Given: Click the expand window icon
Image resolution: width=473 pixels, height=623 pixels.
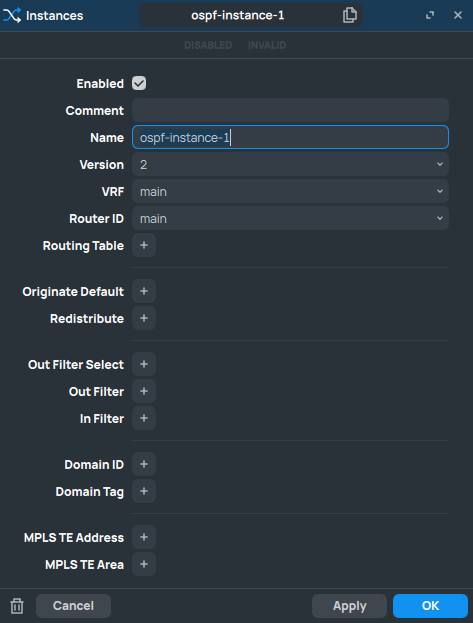Looking at the screenshot, I should (x=430, y=15).
